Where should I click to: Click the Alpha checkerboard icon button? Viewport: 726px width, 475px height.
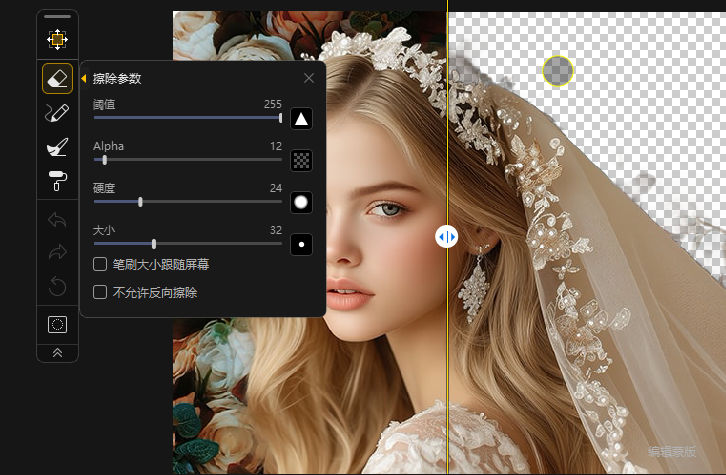click(301, 160)
